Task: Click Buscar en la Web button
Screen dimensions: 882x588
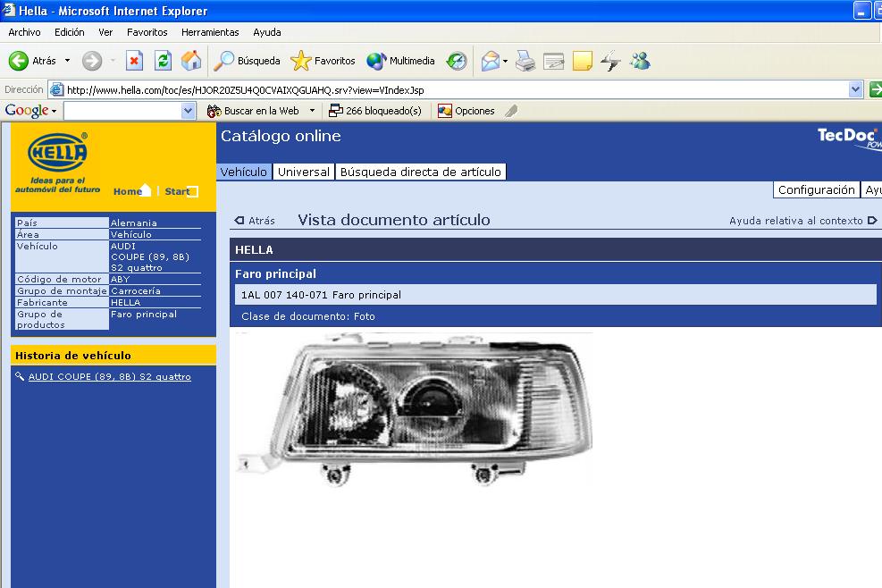Action: point(253,111)
